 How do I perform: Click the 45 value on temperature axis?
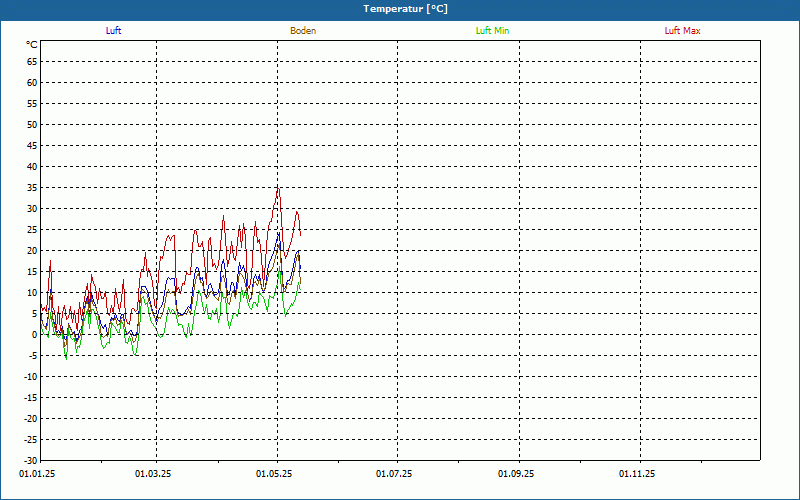click(x=32, y=146)
